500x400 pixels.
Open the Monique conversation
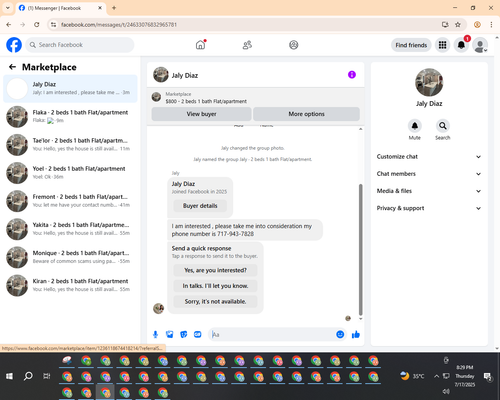70,257
